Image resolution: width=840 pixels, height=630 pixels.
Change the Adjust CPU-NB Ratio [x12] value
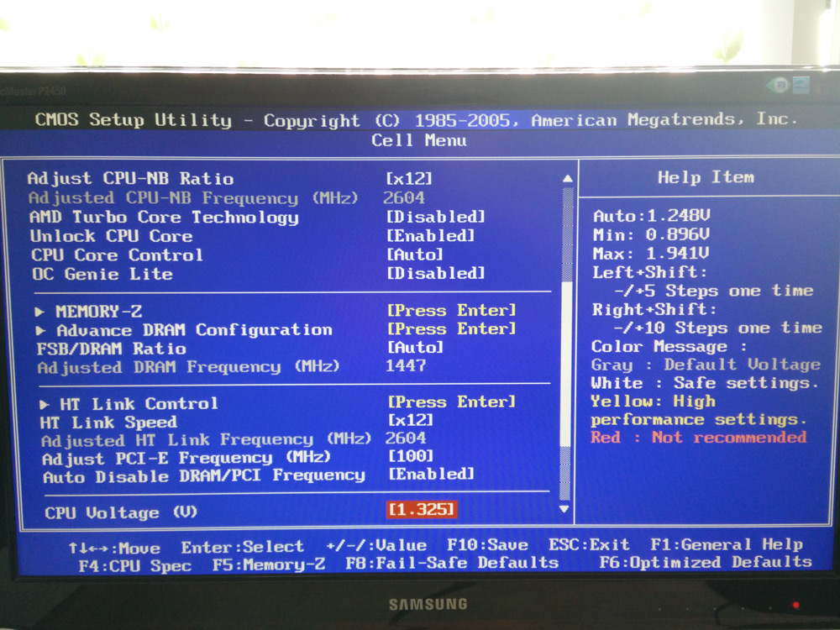(409, 178)
